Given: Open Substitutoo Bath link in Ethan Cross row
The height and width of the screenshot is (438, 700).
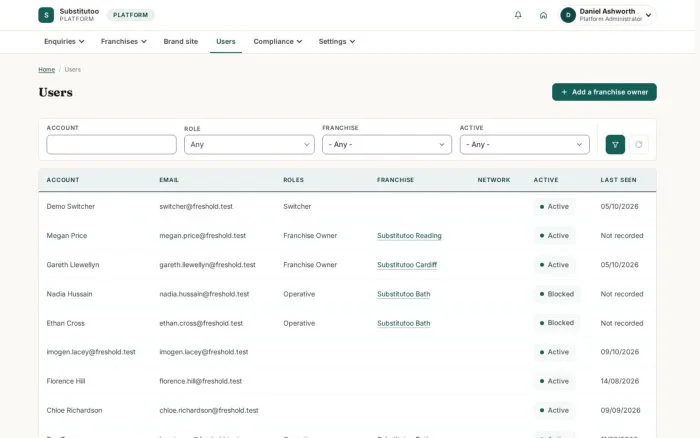Looking at the screenshot, I should tap(404, 323).
